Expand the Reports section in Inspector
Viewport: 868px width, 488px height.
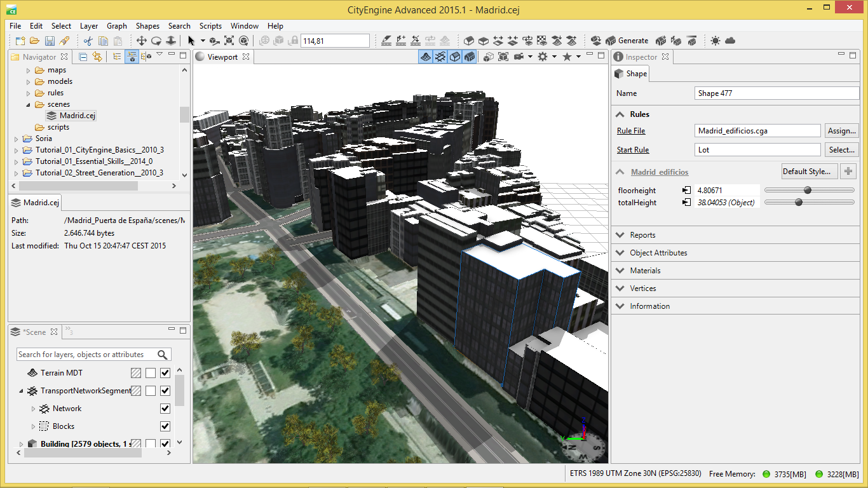(x=620, y=235)
